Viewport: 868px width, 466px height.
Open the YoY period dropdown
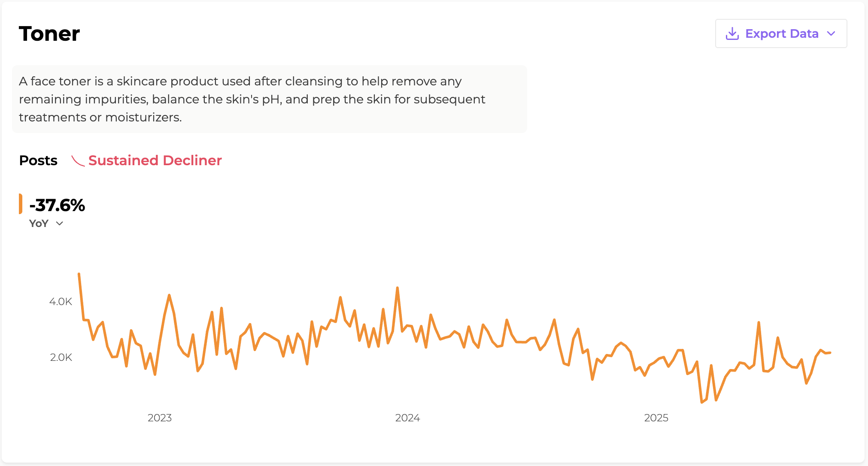point(46,224)
